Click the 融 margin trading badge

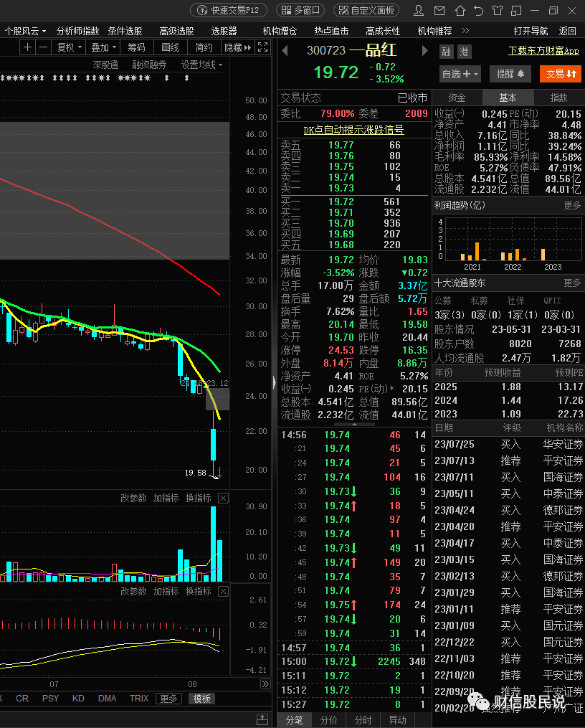coord(447,52)
